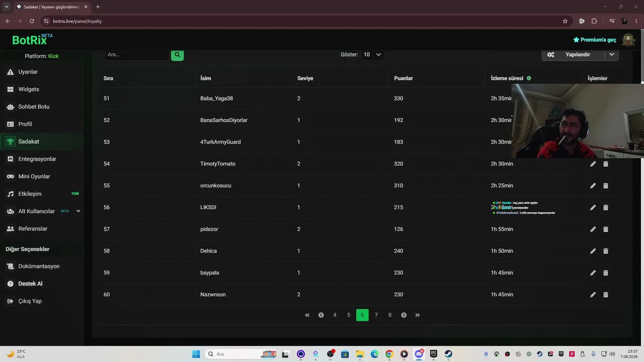Click Premium'a geç link
This screenshot has height=362, width=644.
click(595, 40)
